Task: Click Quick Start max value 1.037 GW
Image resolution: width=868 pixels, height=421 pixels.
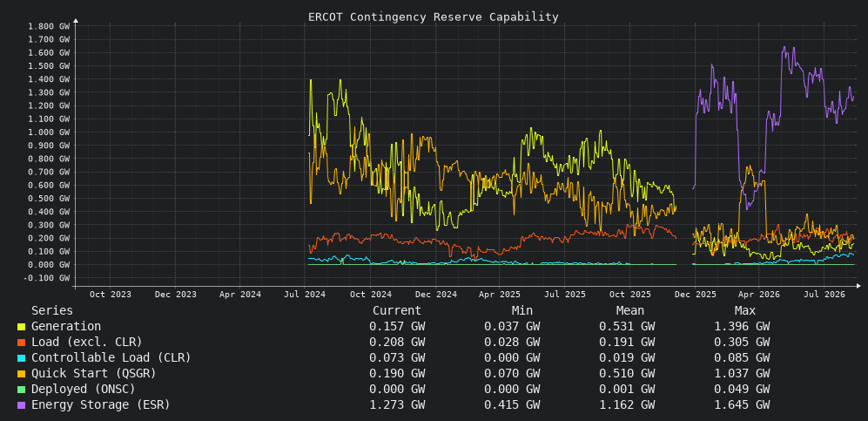Action: tap(742, 373)
